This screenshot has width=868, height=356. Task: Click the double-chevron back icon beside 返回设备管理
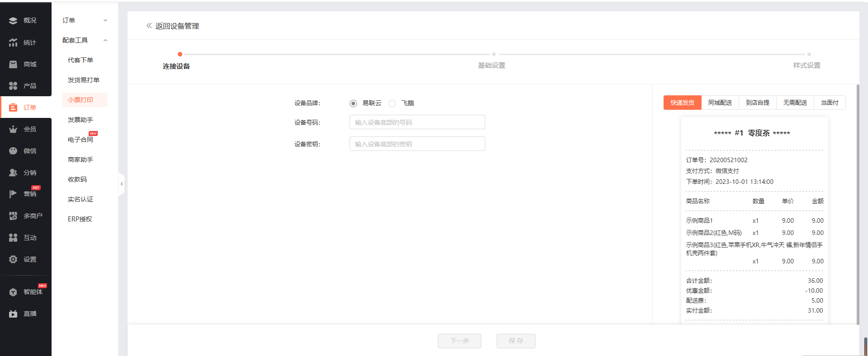click(x=149, y=26)
